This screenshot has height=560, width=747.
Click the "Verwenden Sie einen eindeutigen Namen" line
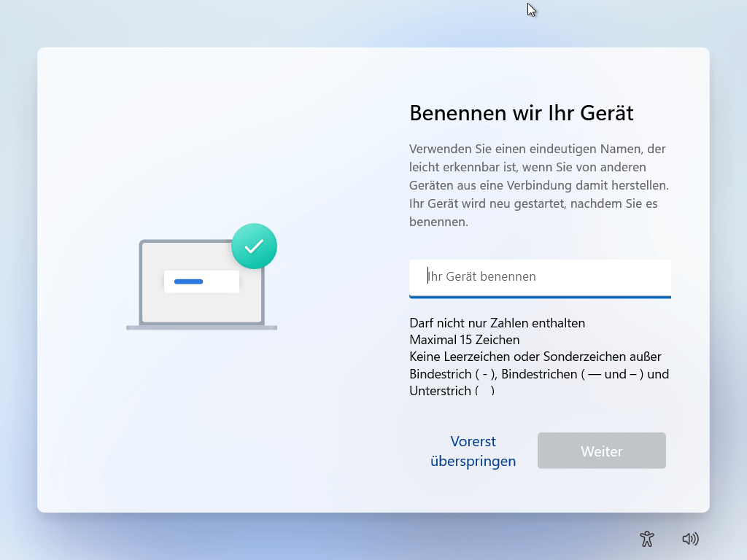[x=537, y=149]
